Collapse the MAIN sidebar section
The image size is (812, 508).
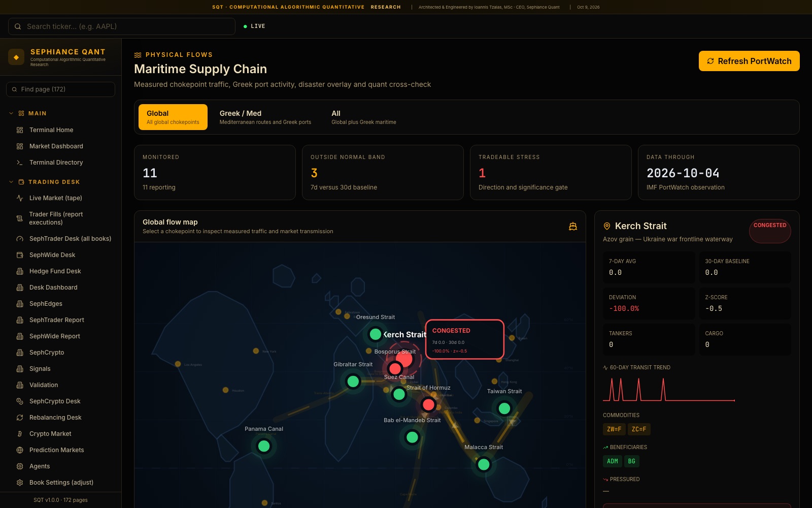tap(11, 113)
